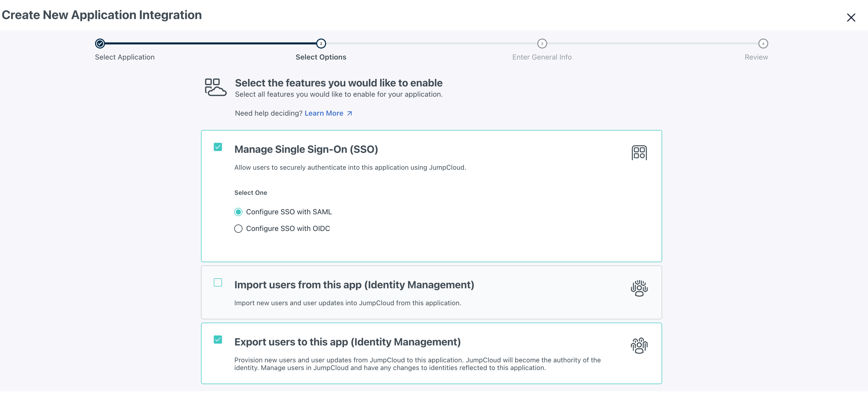Click the Review step label
Viewport: 868px width, 396px height.
tap(756, 57)
